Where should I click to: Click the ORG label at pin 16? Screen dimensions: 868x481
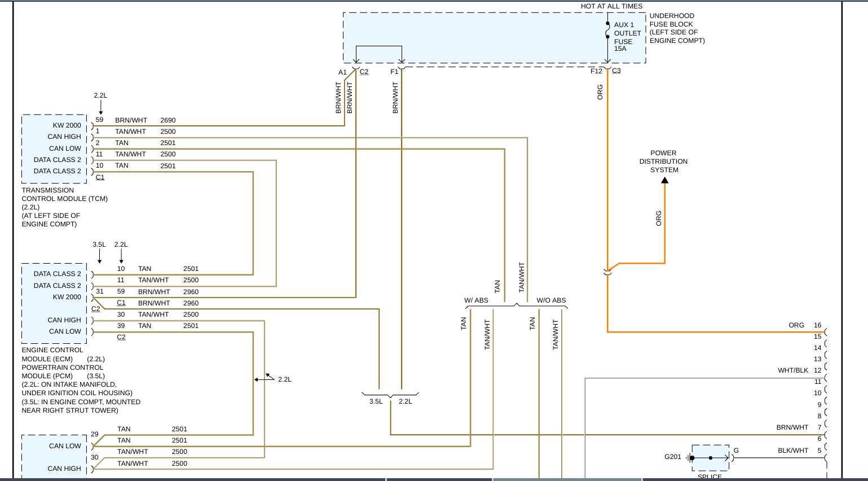point(796,325)
